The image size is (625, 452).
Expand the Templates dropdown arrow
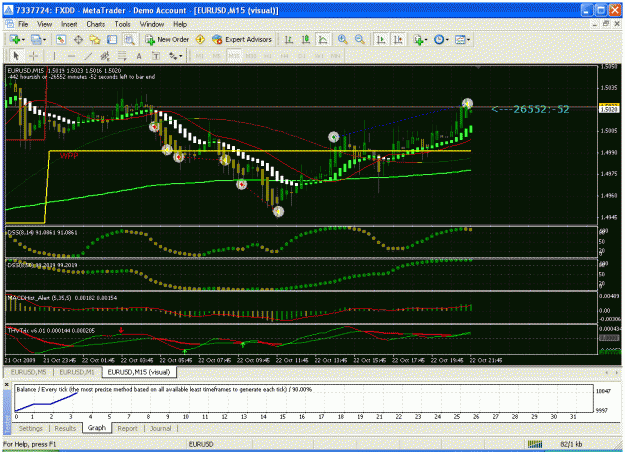pos(468,39)
